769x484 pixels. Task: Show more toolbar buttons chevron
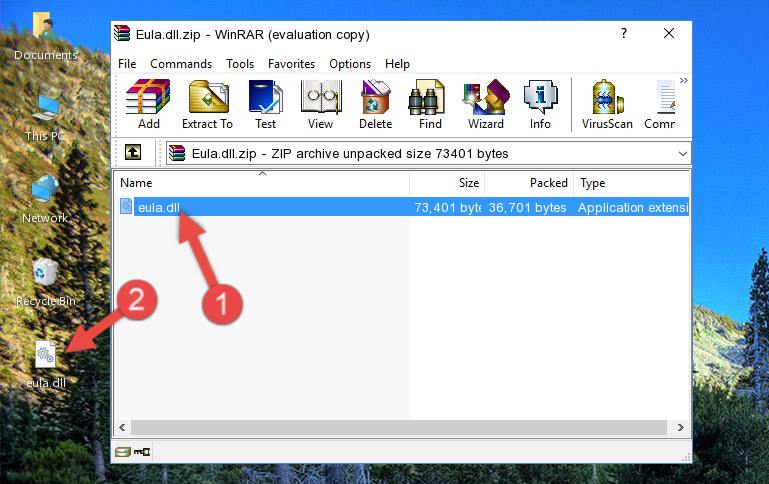(x=684, y=80)
